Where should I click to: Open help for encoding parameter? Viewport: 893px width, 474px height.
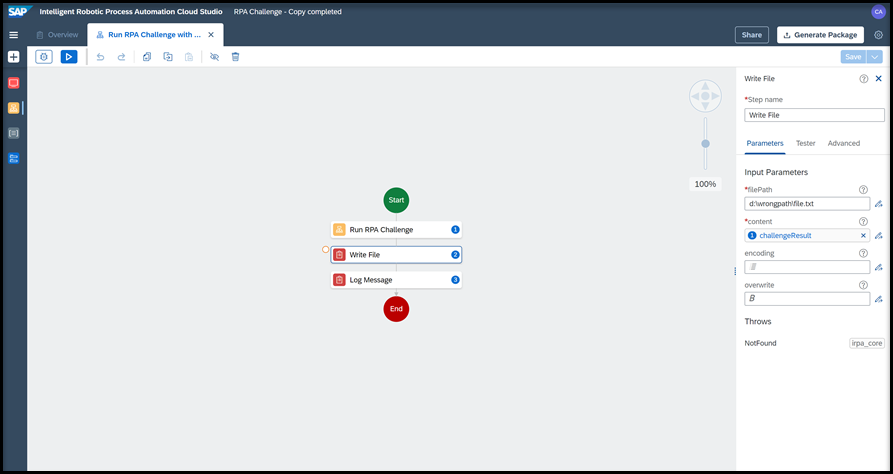[x=863, y=253]
